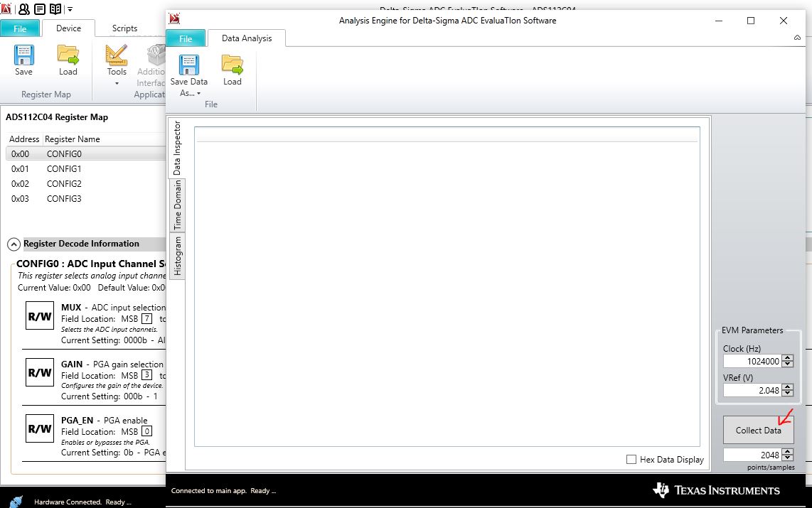Click the Load register map folder icon
The height and width of the screenshot is (508, 812).
(x=68, y=55)
